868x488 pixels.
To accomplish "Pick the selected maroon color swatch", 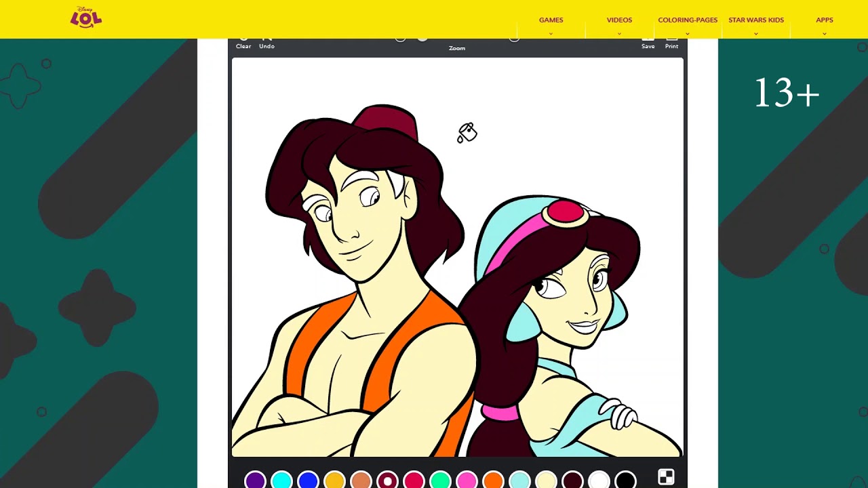I will click(387, 481).
